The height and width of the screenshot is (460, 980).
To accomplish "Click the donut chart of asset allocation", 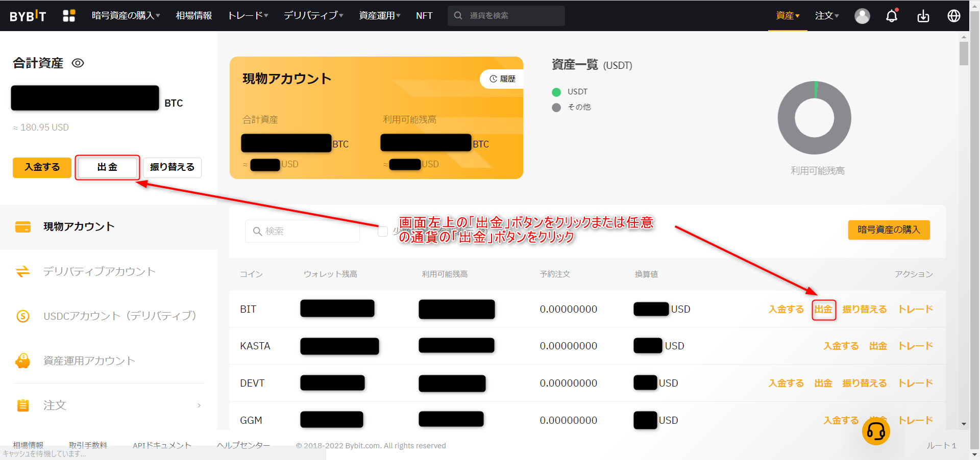I will [814, 118].
